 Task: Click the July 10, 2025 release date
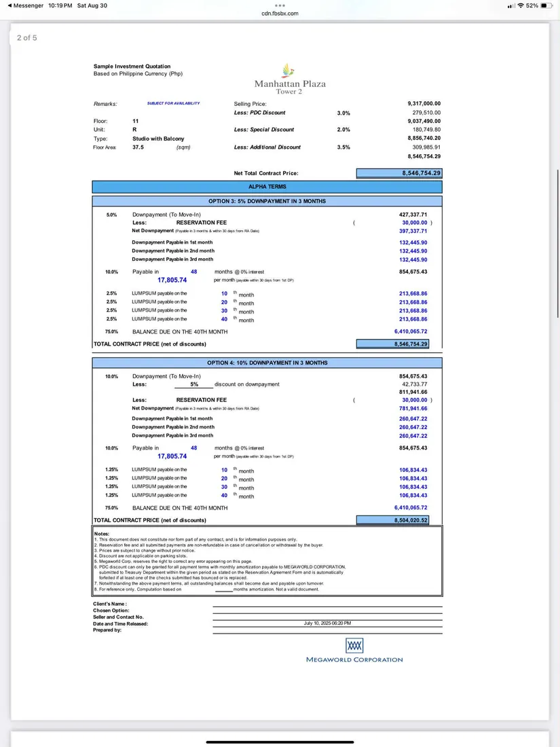[x=327, y=623]
